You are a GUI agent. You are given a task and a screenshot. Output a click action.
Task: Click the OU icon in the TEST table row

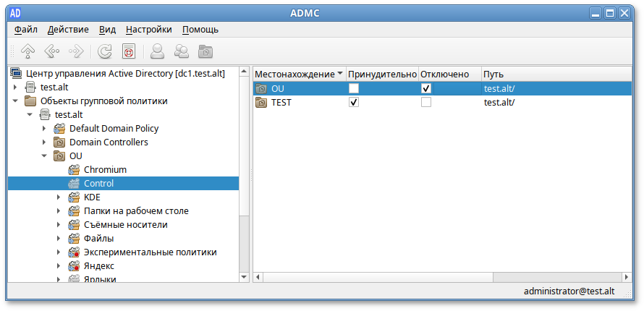click(x=261, y=102)
